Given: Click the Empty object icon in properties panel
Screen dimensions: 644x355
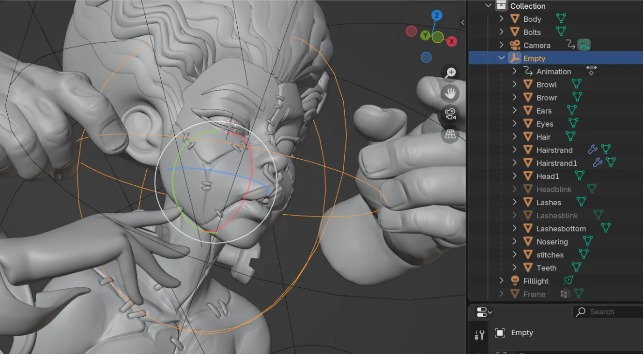Looking at the screenshot, I should pyautogui.click(x=500, y=333).
